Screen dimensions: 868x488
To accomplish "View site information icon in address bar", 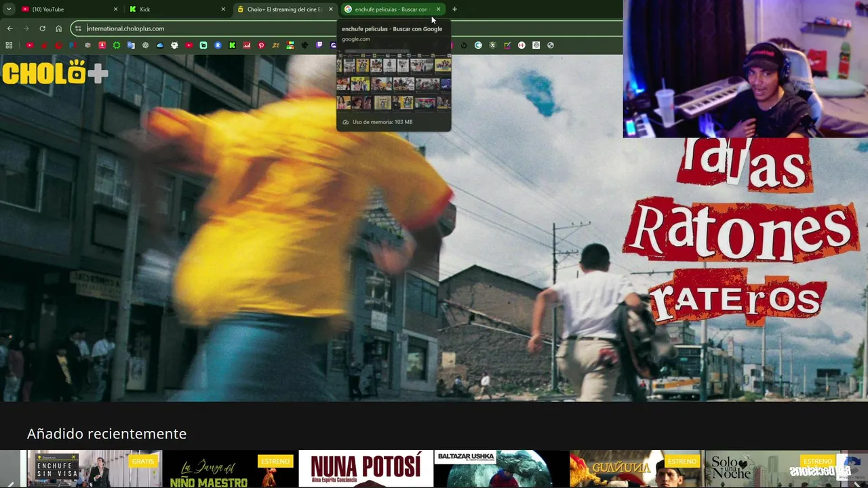I will 78,28.
